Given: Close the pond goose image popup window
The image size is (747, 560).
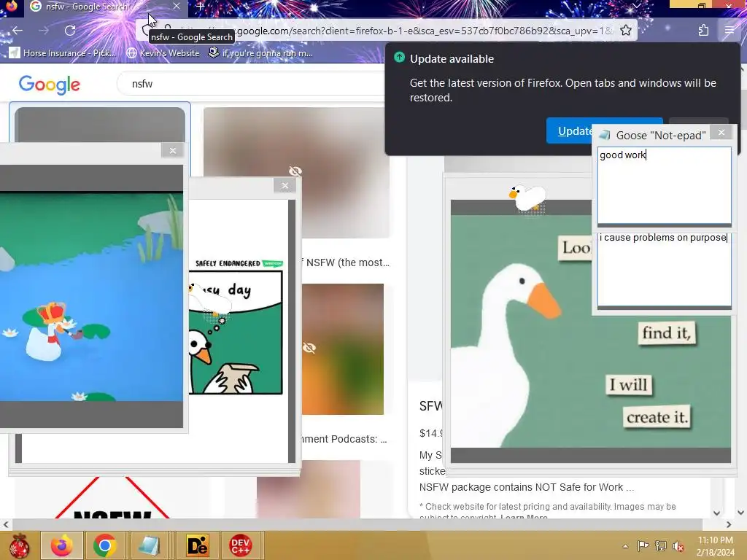Looking at the screenshot, I should 172,150.
